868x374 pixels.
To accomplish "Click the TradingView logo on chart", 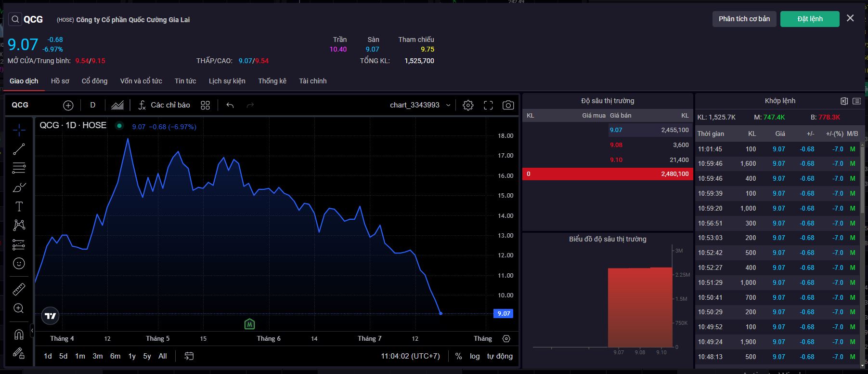I will click(51, 316).
